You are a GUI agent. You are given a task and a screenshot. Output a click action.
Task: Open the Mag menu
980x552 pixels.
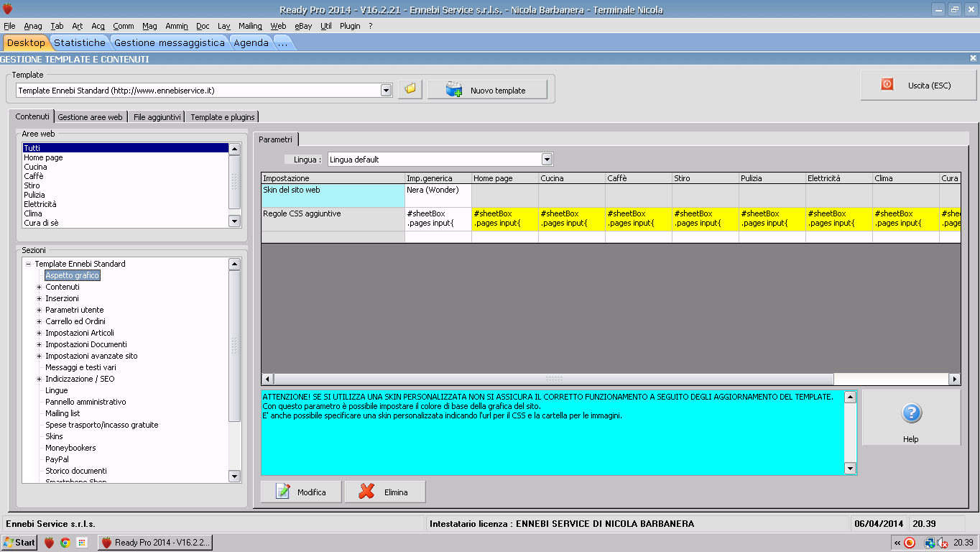(149, 26)
